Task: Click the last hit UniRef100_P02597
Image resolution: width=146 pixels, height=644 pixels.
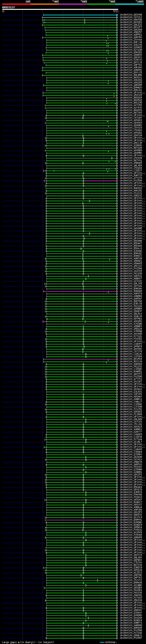Action: pos(131,638)
